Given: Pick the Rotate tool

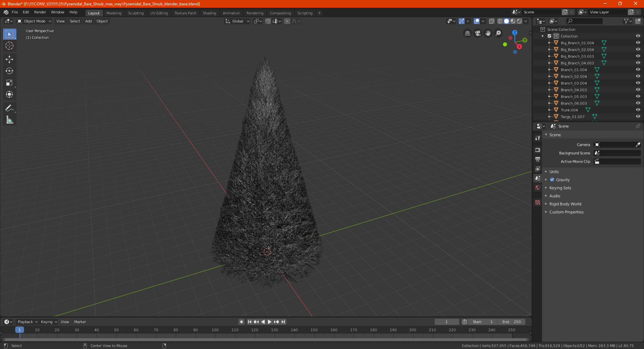Looking at the screenshot, I should click(x=9, y=71).
